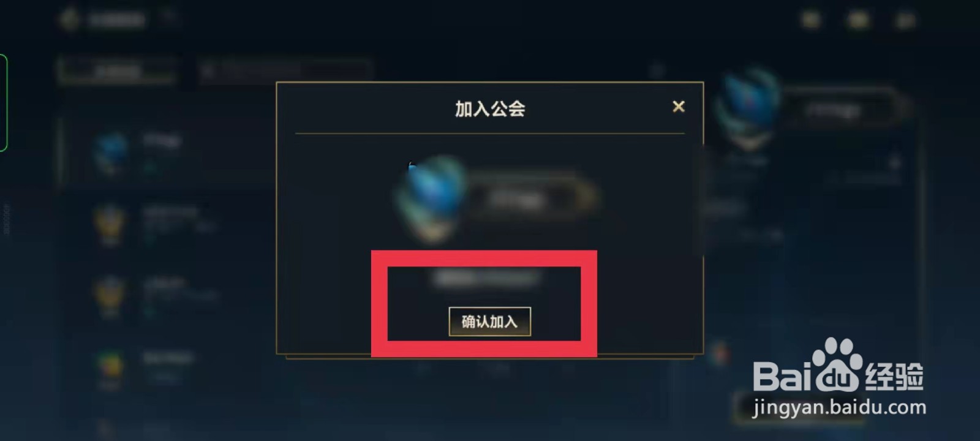Select the blurred guild name banner in dialog
Viewport: 980px width, 441px height.
click(x=532, y=197)
